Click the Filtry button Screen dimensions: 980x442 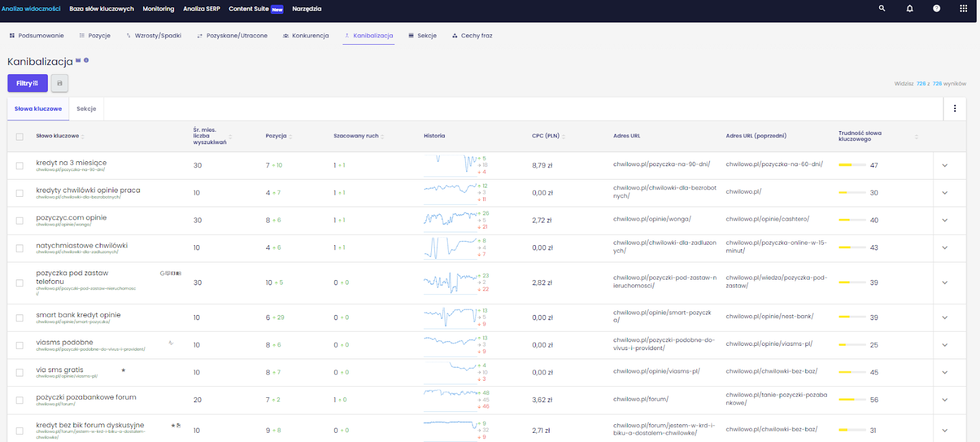(x=28, y=83)
